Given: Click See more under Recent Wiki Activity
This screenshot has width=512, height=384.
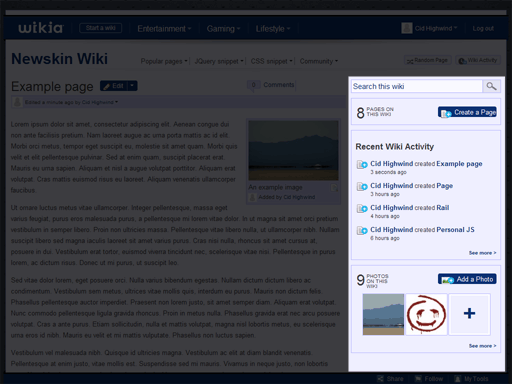Looking at the screenshot, I should [482, 253].
